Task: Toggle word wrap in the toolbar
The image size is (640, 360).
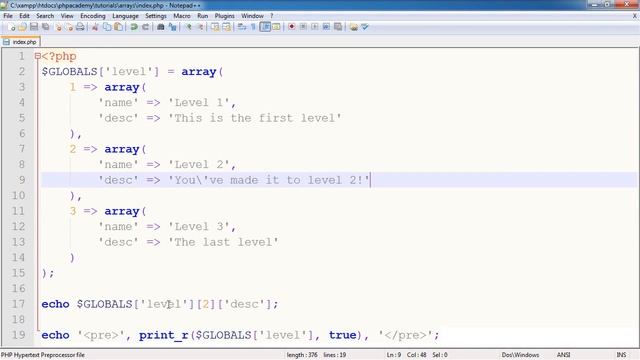Action: point(242,27)
